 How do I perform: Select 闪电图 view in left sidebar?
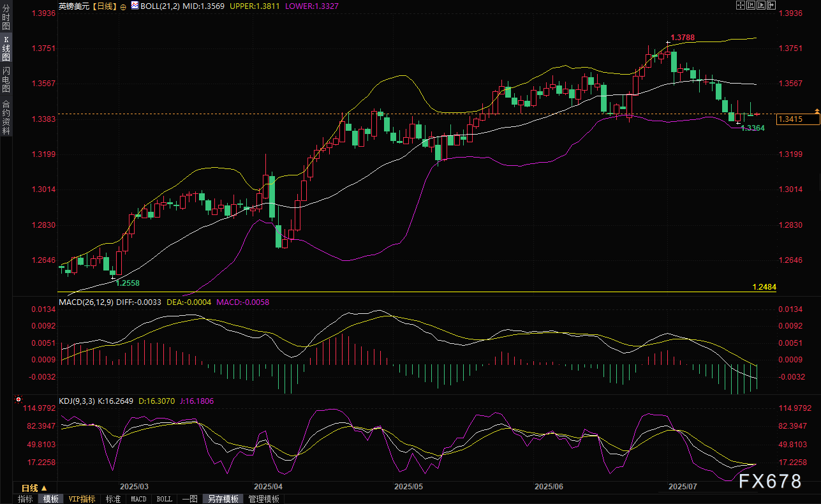pos(6,79)
